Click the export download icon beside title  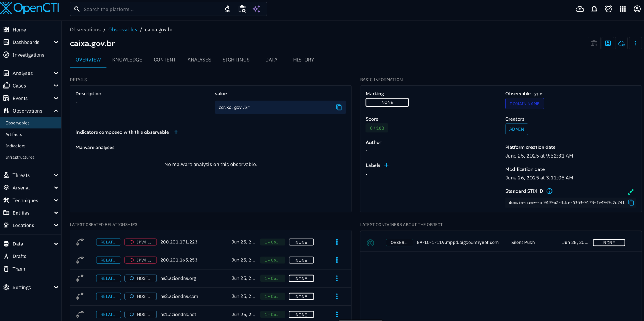click(608, 43)
